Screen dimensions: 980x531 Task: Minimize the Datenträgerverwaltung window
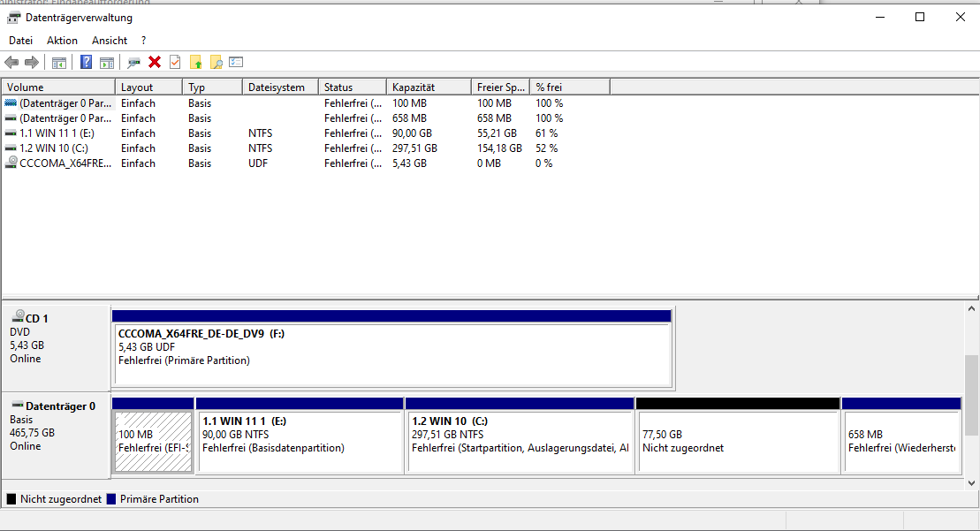pos(880,18)
